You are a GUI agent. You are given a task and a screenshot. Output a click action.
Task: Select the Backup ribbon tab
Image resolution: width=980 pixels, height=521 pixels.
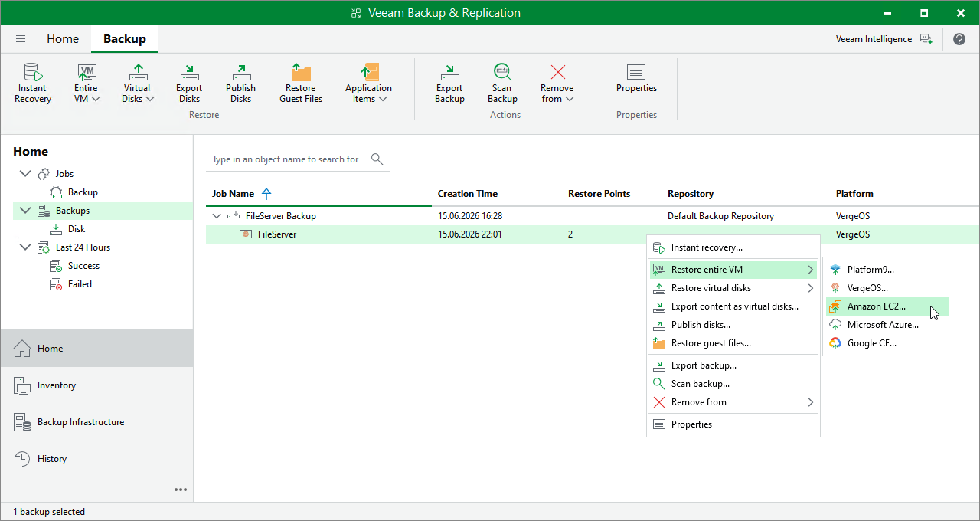pyautogui.click(x=125, y=39)
